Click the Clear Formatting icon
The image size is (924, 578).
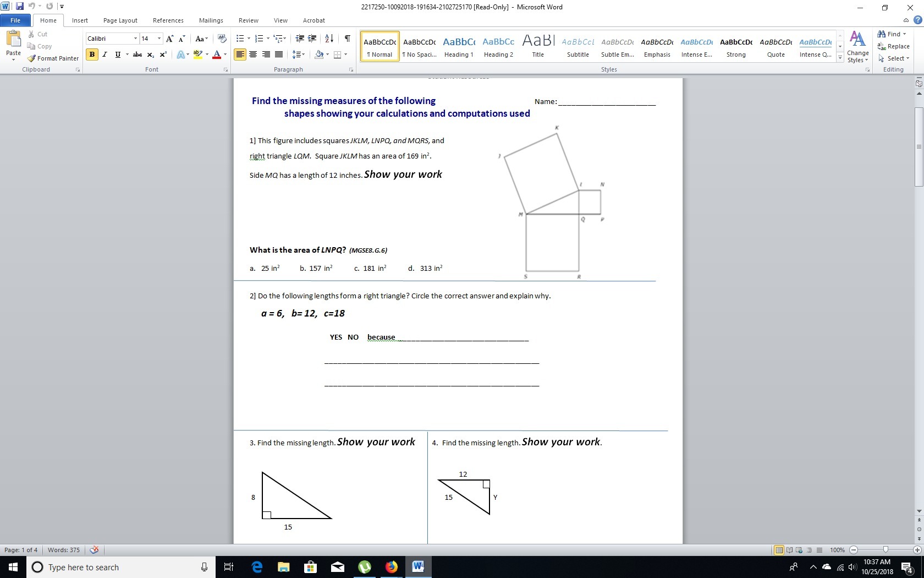222,39
